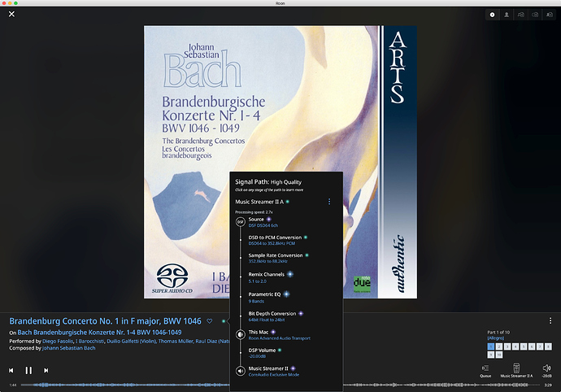Select the DSD to PCM Conversion stage
The image size is (561, 392).
point(275,237)
